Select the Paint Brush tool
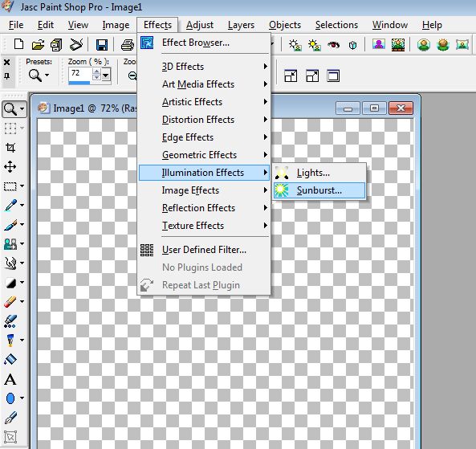The image size is (476, 449). [x=11, y=225]
